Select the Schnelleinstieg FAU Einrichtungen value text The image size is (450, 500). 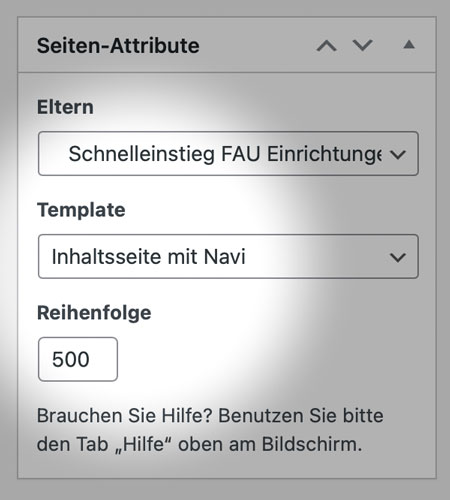(x=225, y=154)
